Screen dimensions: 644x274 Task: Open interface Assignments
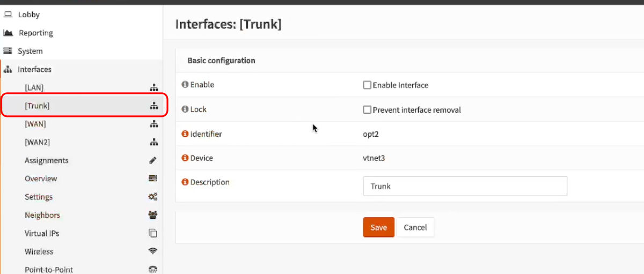click(47, 160)
